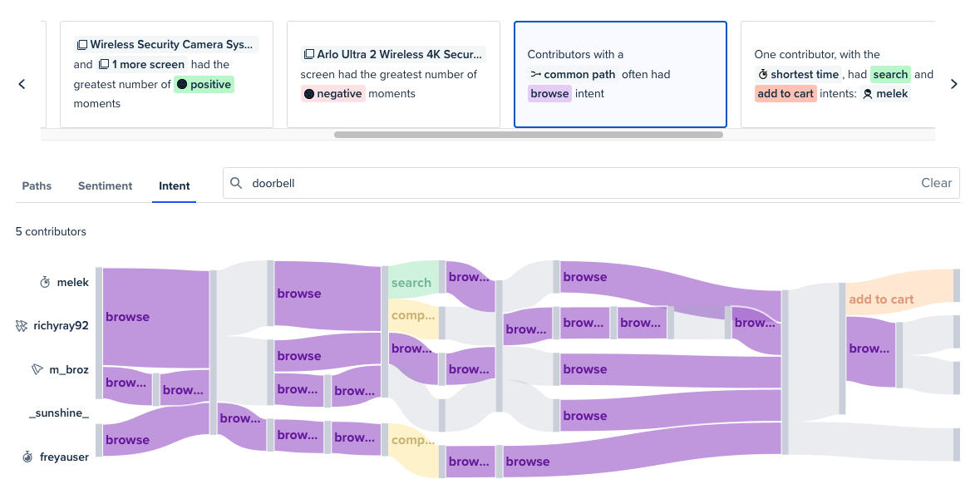Screen dimensions: 980x504
Task: Click the icon beside richyray92
Action: click(x=22, y=326)
